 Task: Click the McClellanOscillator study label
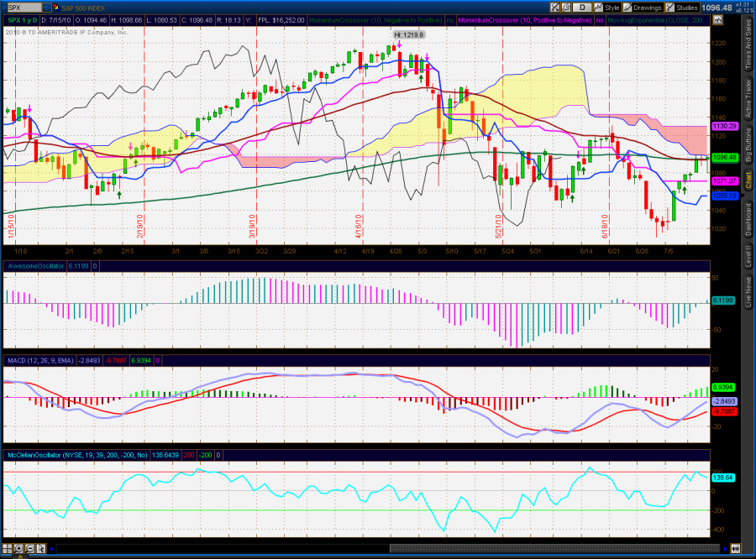[x=77, y=455]
